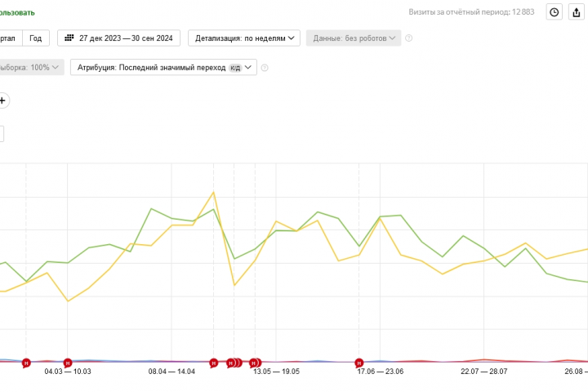Screen dimensions: 588x392
Task: Click red note marker near 17.06 label
Action: click(x=359, y=362)
